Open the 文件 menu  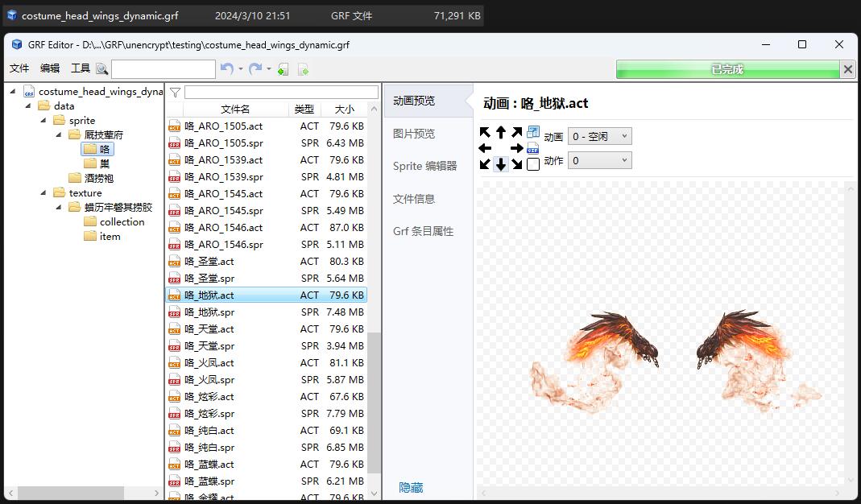tap(19, 69)
